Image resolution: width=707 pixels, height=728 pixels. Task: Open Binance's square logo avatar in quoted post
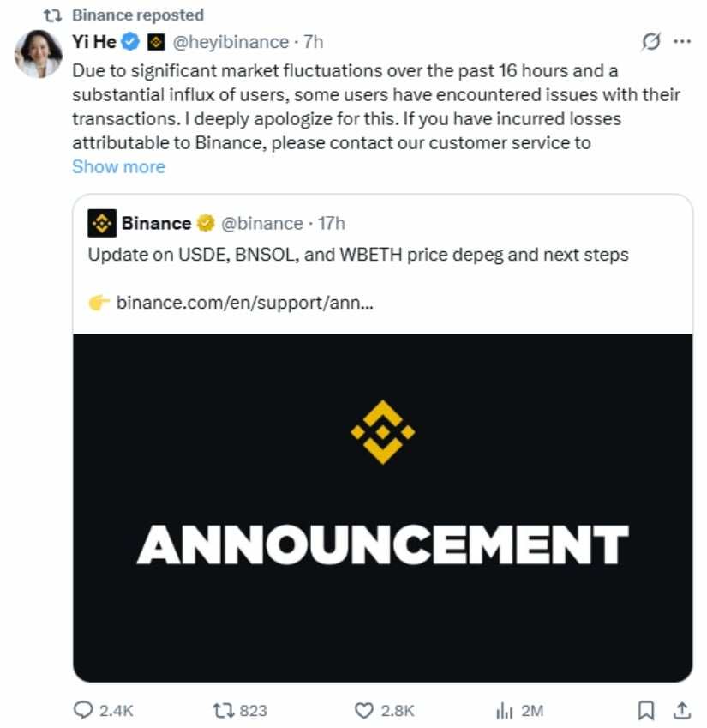tap(102, 224)
